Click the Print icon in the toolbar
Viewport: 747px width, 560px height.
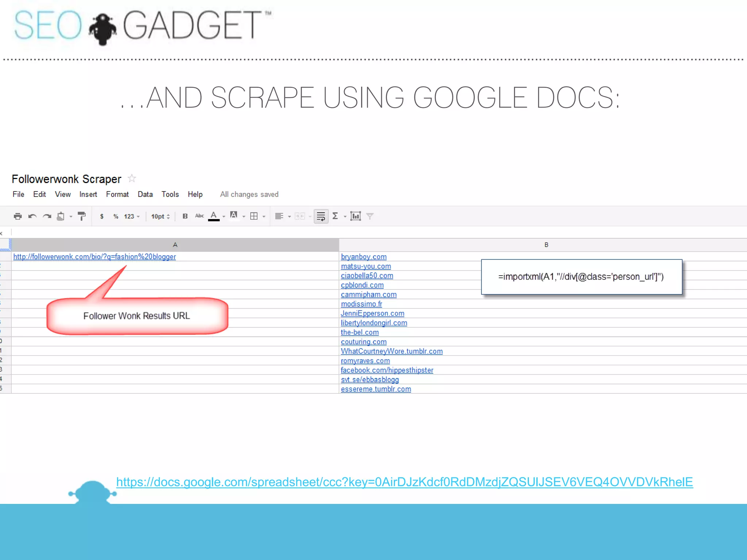18,216
